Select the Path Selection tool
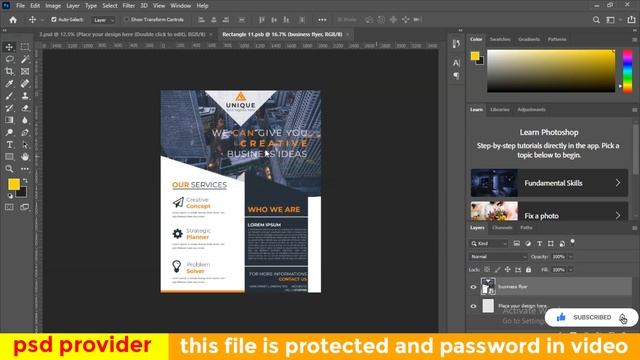Screen dimensions: 640x360 (x=25, y=144)
